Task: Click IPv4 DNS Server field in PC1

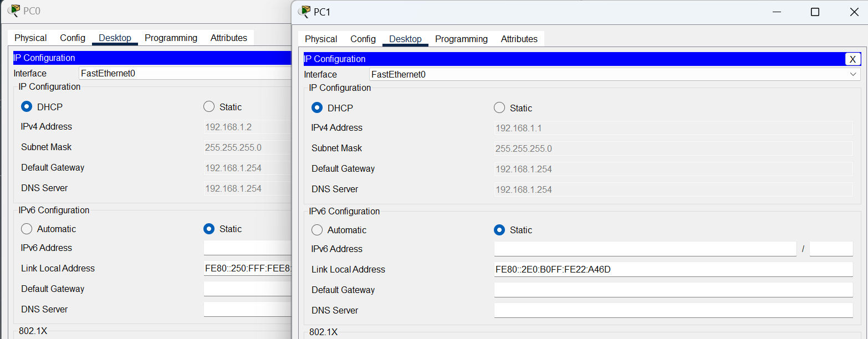Action: 673,189
